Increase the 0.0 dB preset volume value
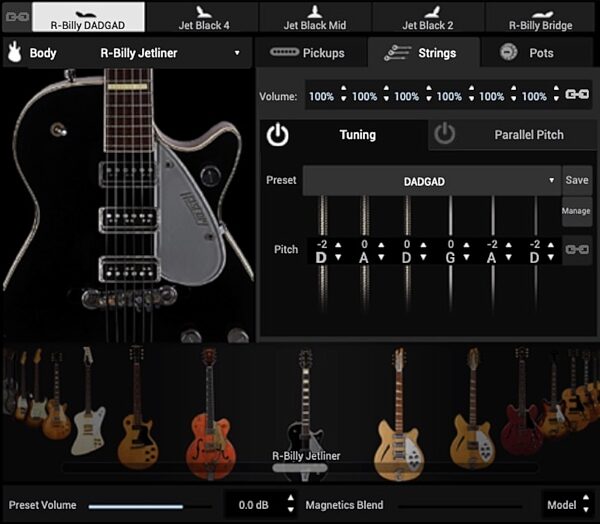Viewport: 600px width, 524px height. coord(290,497)
